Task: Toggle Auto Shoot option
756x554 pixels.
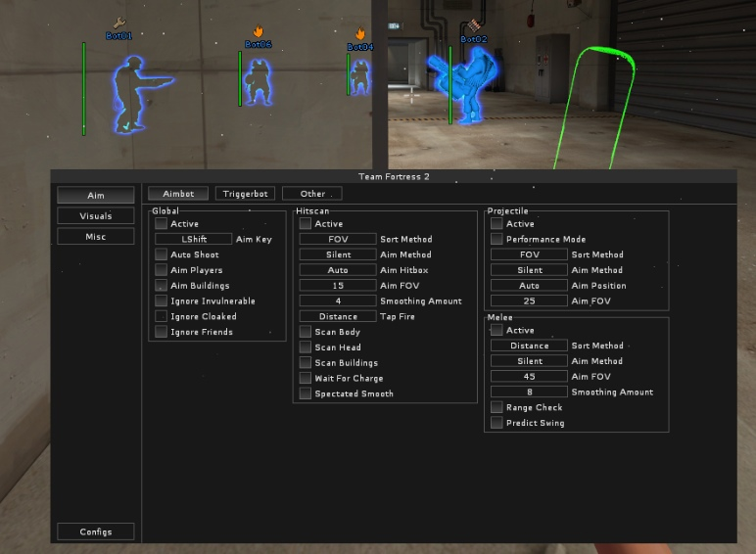Action: coord(161,254)
